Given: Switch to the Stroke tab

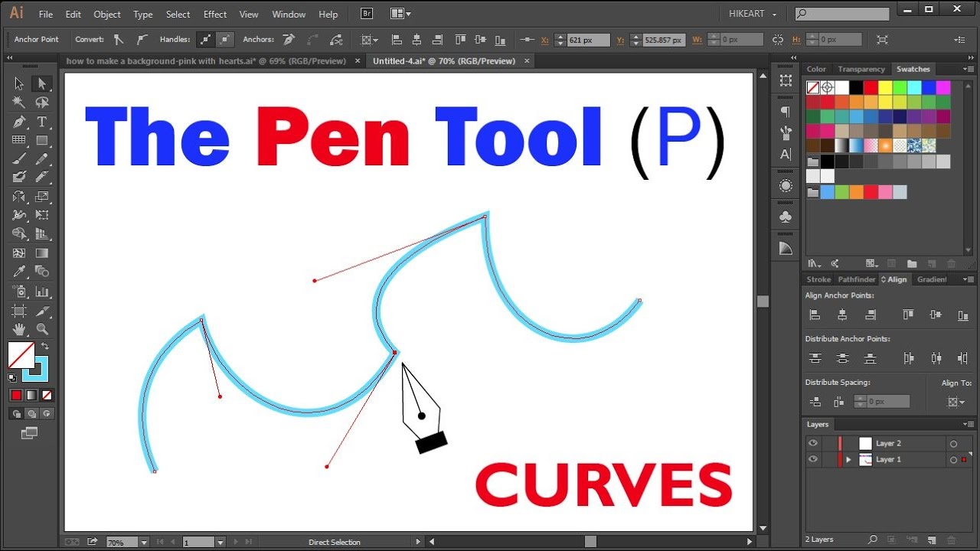Looking at the screenshot, I should click(818, 279).
